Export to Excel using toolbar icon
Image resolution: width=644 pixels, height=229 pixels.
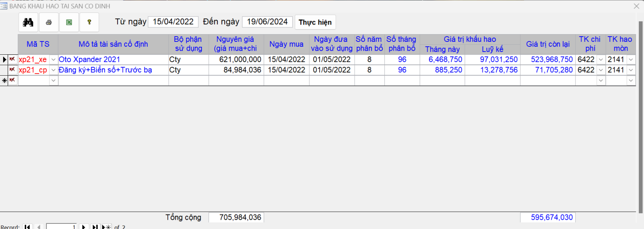pos(69,22)
